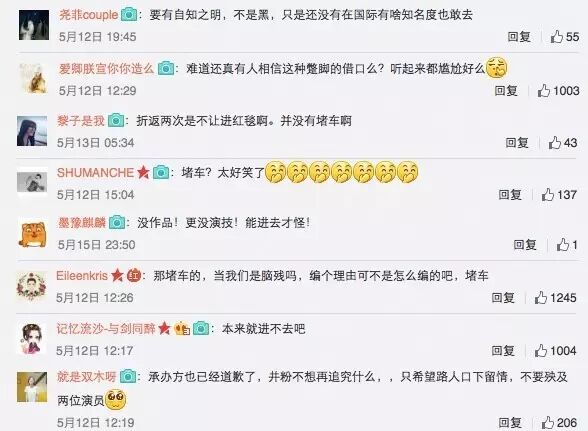Click thumbs-up showing 1245 likes
This screenshot has width=588, height=431.
click(x=541, y=297)
